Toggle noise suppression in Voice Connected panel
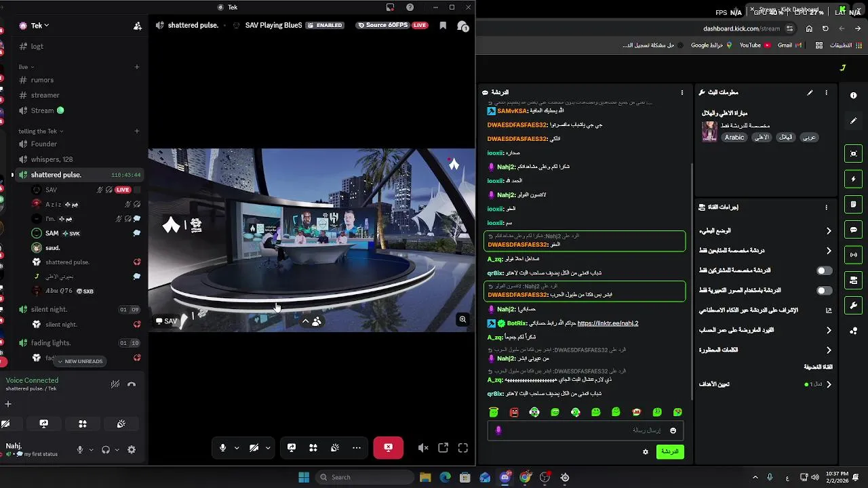 115,384
